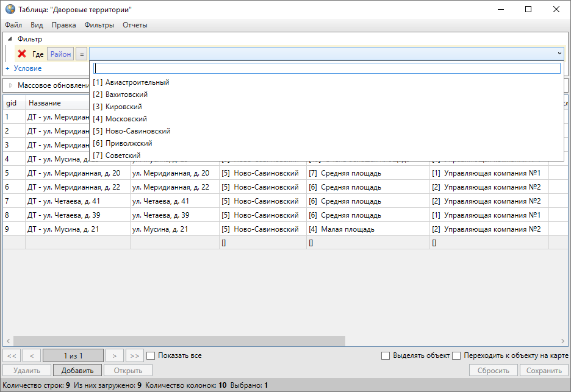Screen dimensions: 571x392
Task: Go to previous page with < button
Action: [x=32, y=355]
